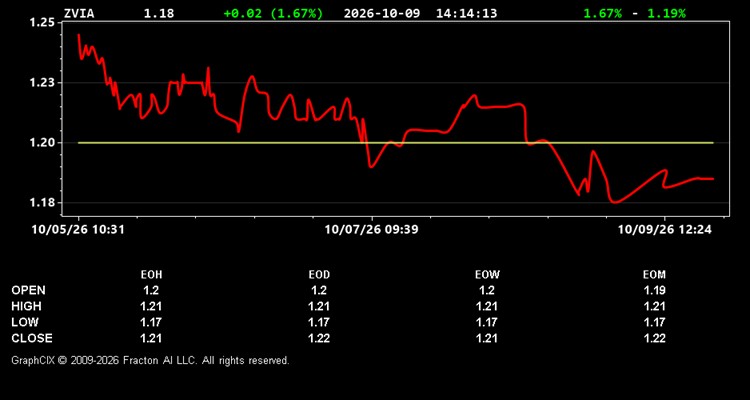Click the LOW value under EOW
This screenshot has width=750, height=400.
tap(486, 322)
